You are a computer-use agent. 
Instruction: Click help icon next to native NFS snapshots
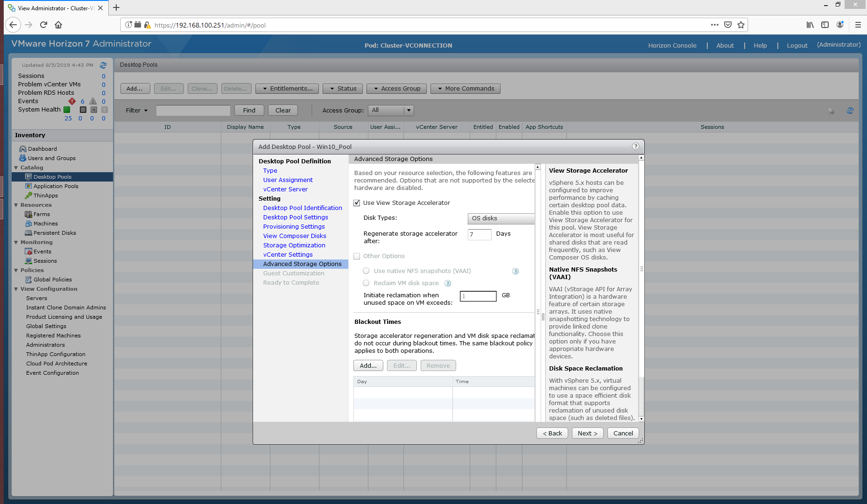515,271
